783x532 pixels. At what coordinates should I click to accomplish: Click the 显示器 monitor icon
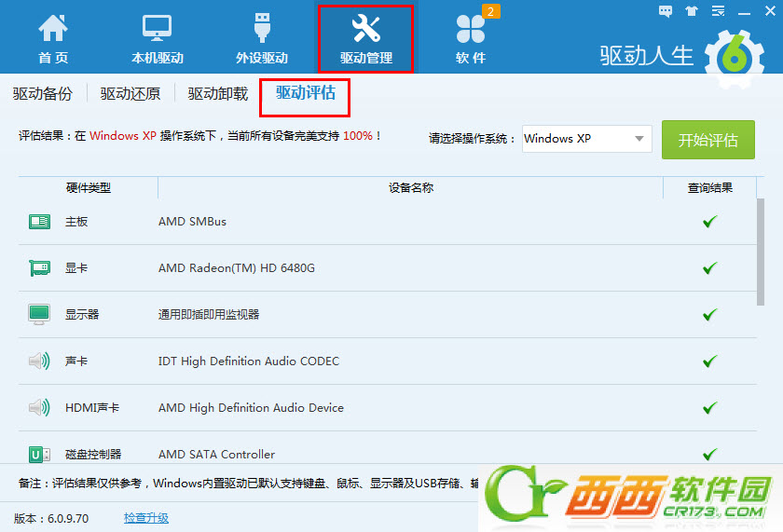click(39, 314)
